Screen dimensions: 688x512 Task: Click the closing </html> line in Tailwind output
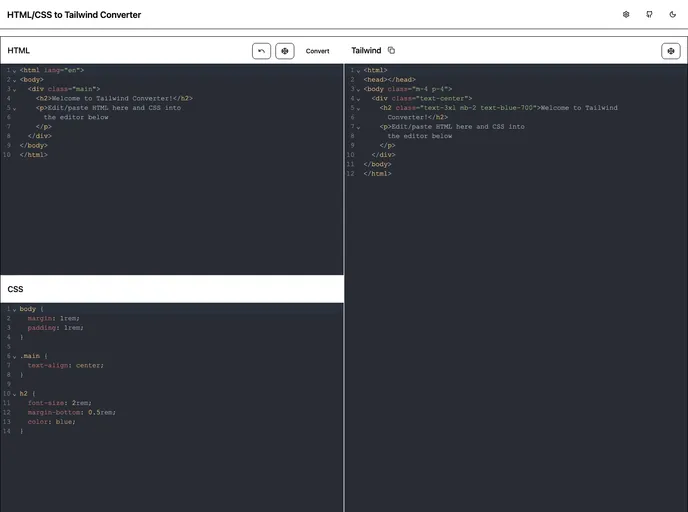pos(377,174)
